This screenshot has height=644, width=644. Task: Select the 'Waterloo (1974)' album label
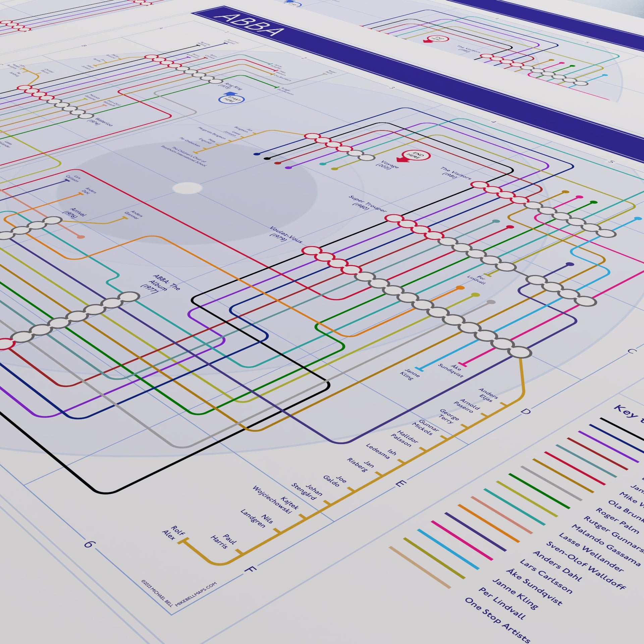pyautogui.click(x=100, y=121)
